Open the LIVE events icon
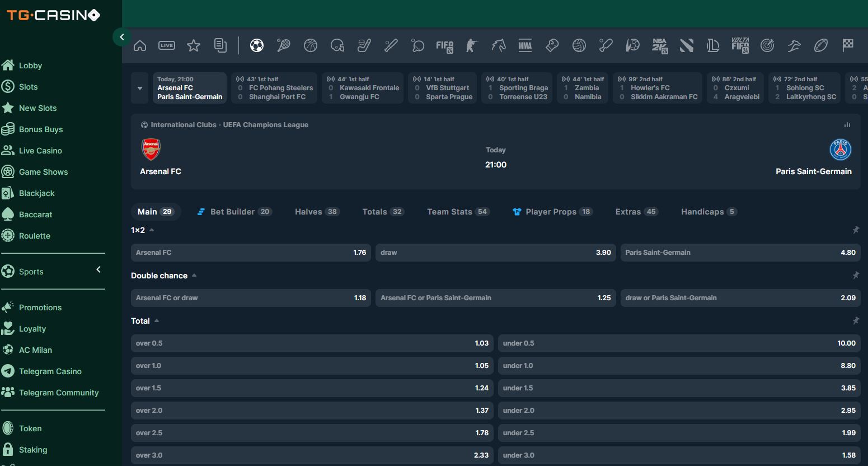868x466 pixels. [x=167, y=45]
